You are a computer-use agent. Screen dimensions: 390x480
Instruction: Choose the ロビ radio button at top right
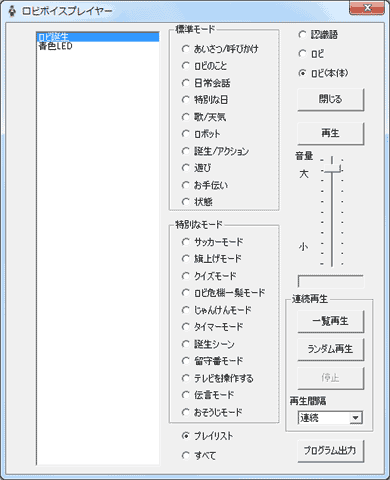pyautogui.click(x=302, y=53)
